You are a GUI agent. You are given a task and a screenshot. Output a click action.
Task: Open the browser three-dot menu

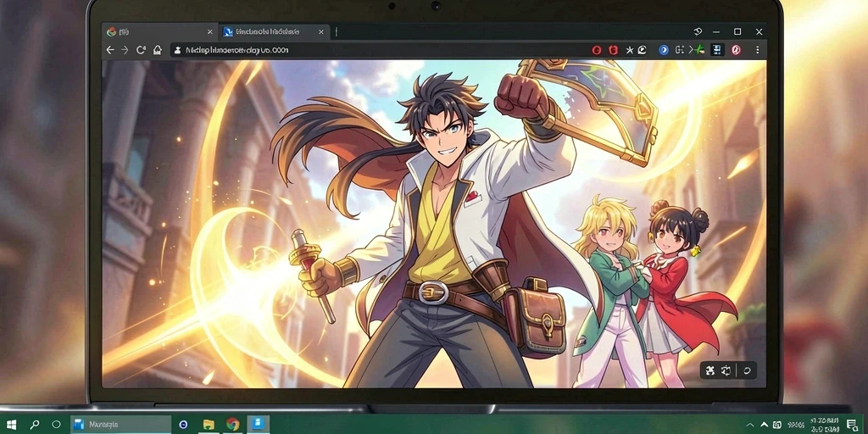pos(757,50)
